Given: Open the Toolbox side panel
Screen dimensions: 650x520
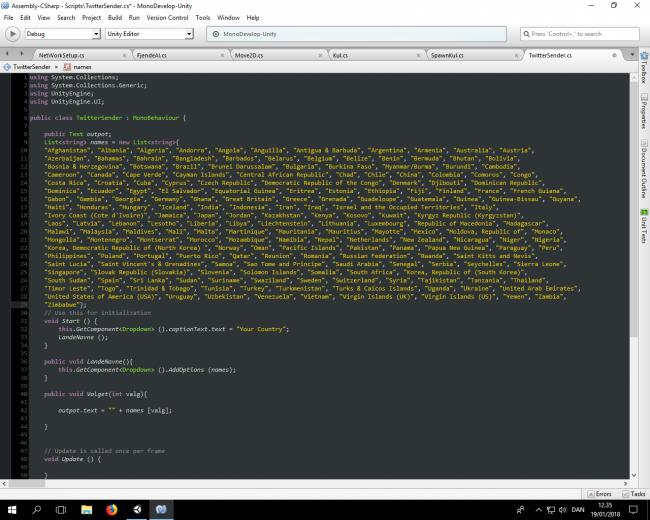Looking at the screenshot, I should [644, 68].
